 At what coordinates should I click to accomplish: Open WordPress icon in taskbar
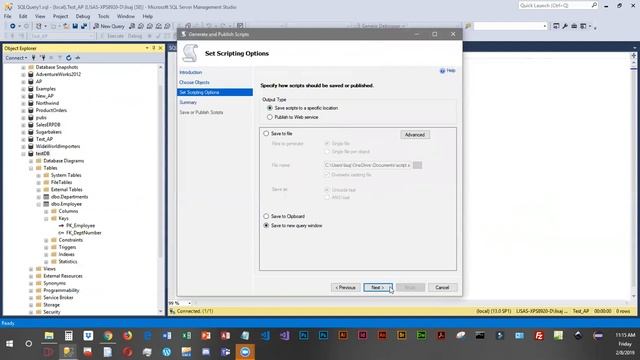coord(167,352)
